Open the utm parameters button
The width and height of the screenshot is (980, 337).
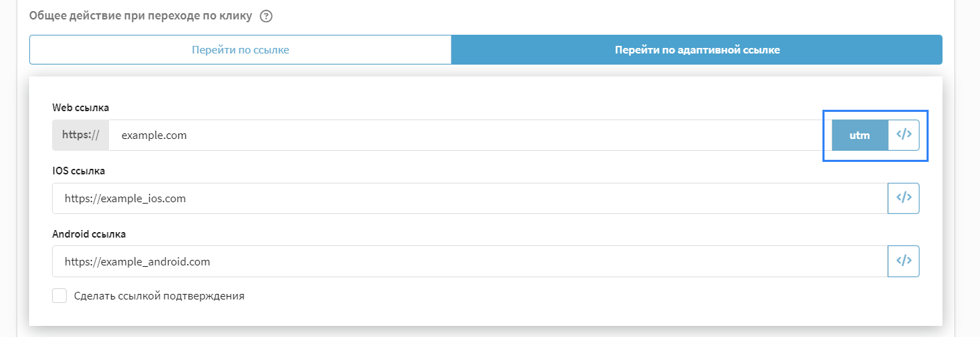(860, 135)
